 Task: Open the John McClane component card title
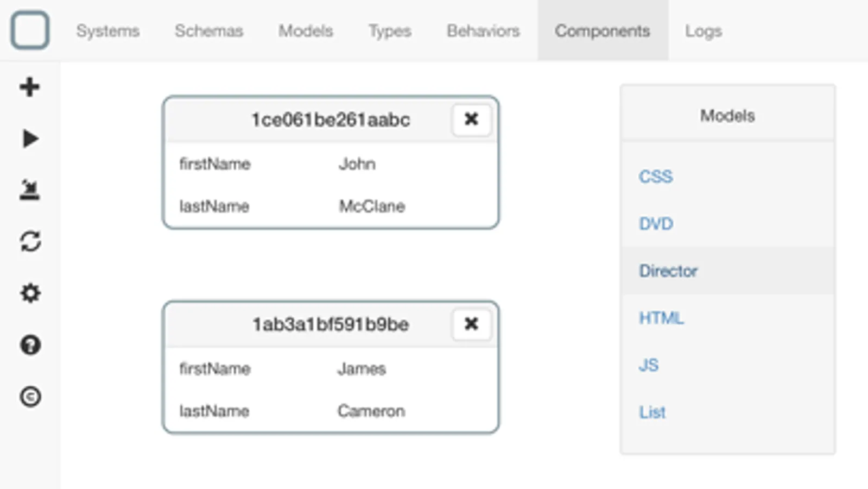click(330, 120)
